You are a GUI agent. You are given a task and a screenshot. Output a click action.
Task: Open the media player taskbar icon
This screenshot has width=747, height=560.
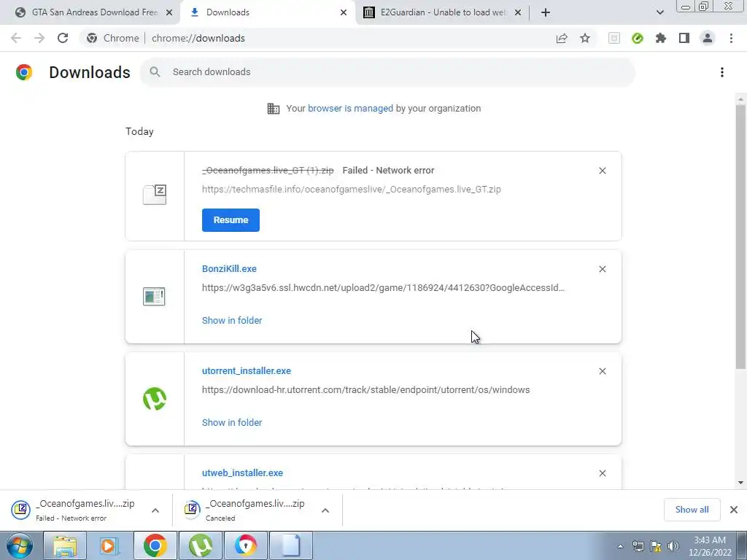109,545
